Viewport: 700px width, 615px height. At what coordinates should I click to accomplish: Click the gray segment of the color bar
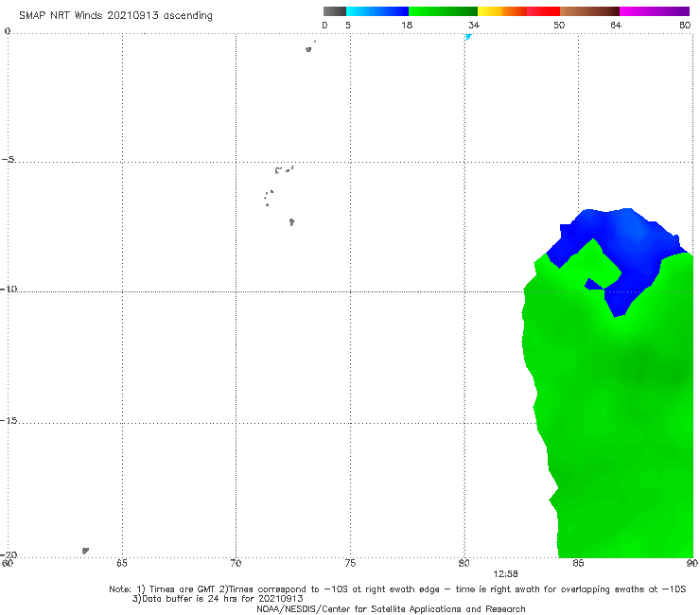pyautogui.click(x=334, y=11)
